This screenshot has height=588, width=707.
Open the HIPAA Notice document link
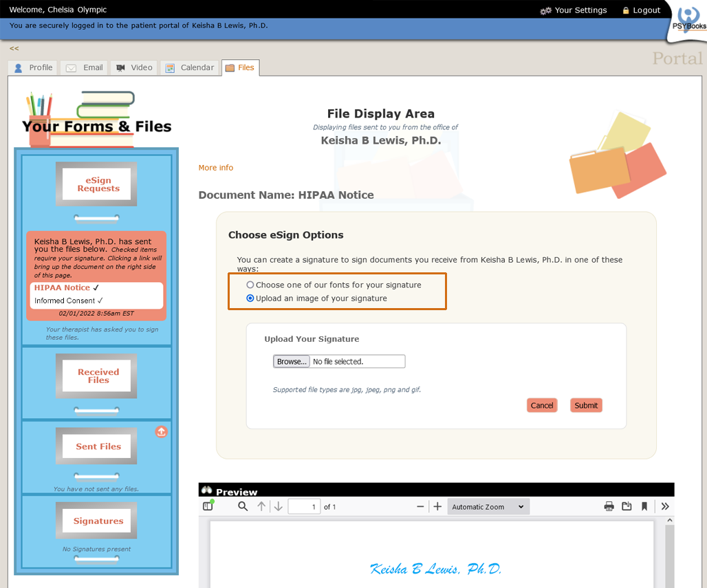(62, 287)
